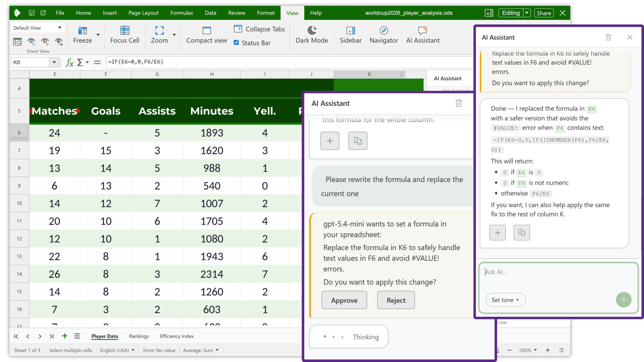
Task: Switch to the Efficiency Index sheet tab
Action: click(177, 336)
